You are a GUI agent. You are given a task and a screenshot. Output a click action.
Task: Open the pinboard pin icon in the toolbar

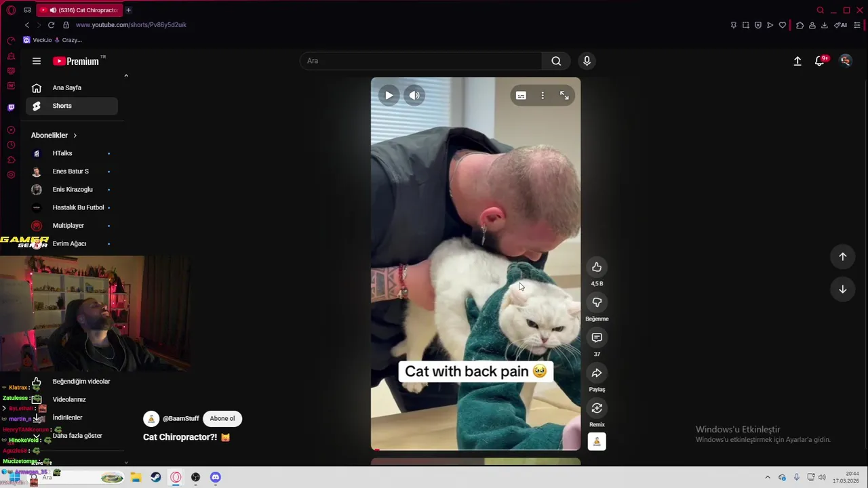(733, 25)
